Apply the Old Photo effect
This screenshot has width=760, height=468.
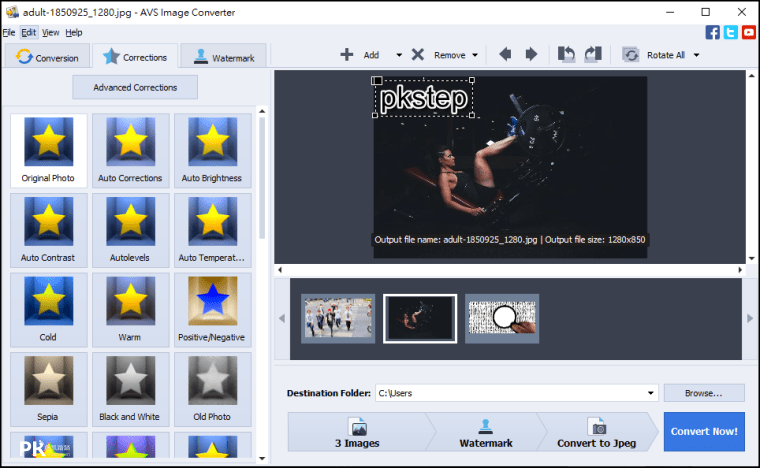tap(212, 389)
